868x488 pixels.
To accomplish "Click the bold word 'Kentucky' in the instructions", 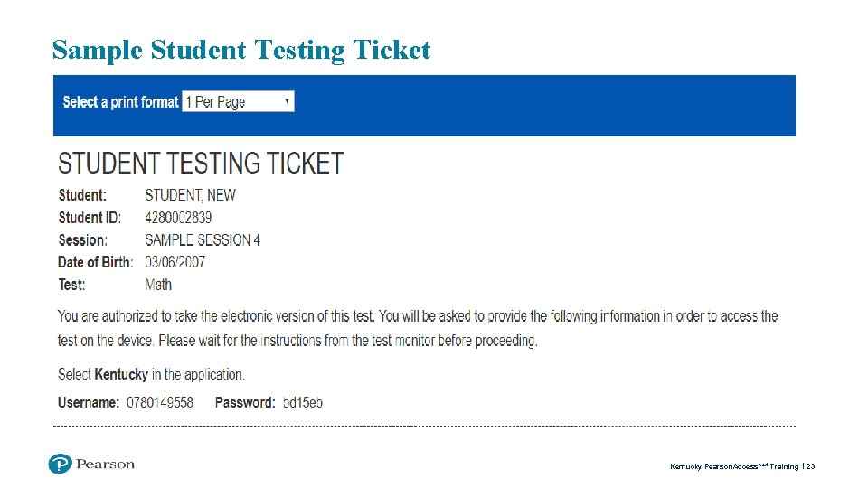I will tap(121, 374).
